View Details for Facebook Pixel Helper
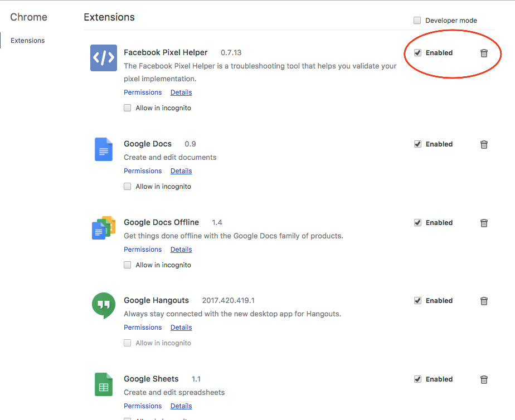Screen dimensions: 515x420 pyautogui.click(x=181, y=92)
